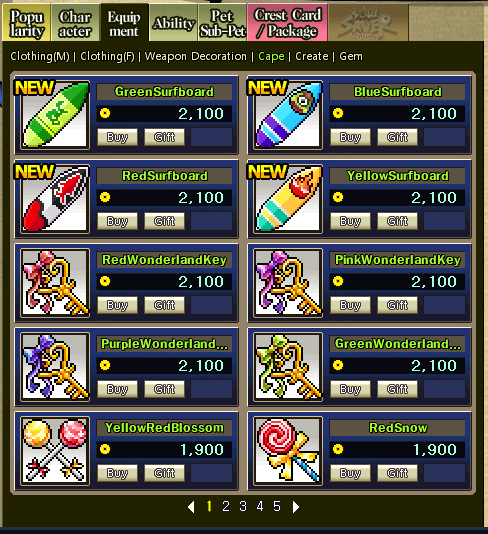
Task: Select the YellowSurfboard item icon
Action: (x=288, y=199)
